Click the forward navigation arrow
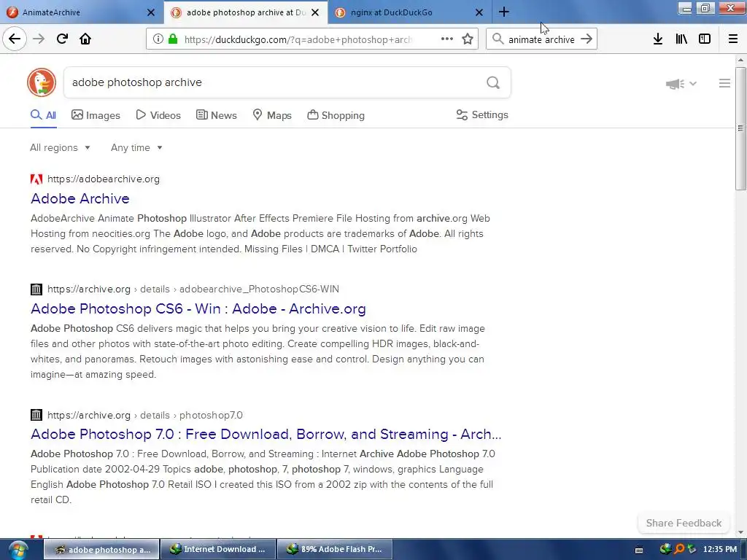747x560 pixels. pos(39,39)
